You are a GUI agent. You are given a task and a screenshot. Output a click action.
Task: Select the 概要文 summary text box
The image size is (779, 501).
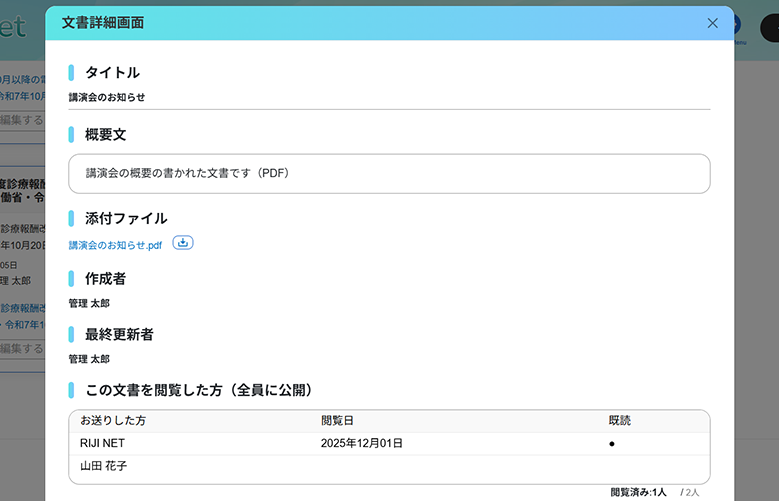389,173
